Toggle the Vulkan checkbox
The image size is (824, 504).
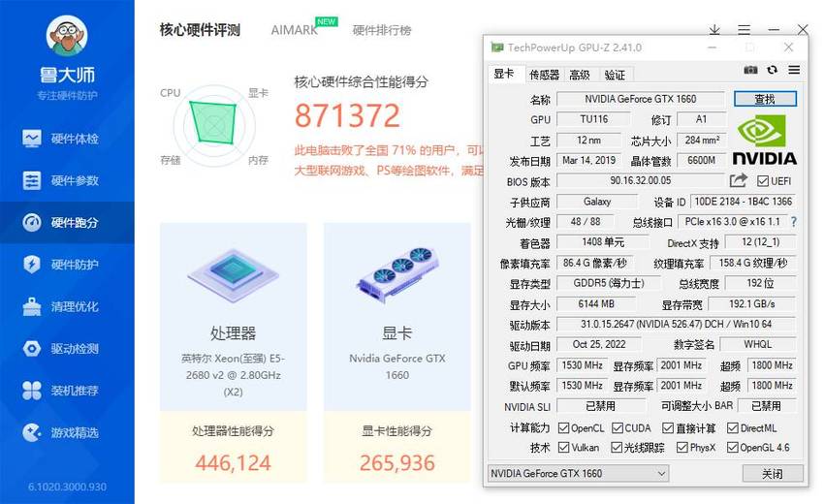[563, 447]
